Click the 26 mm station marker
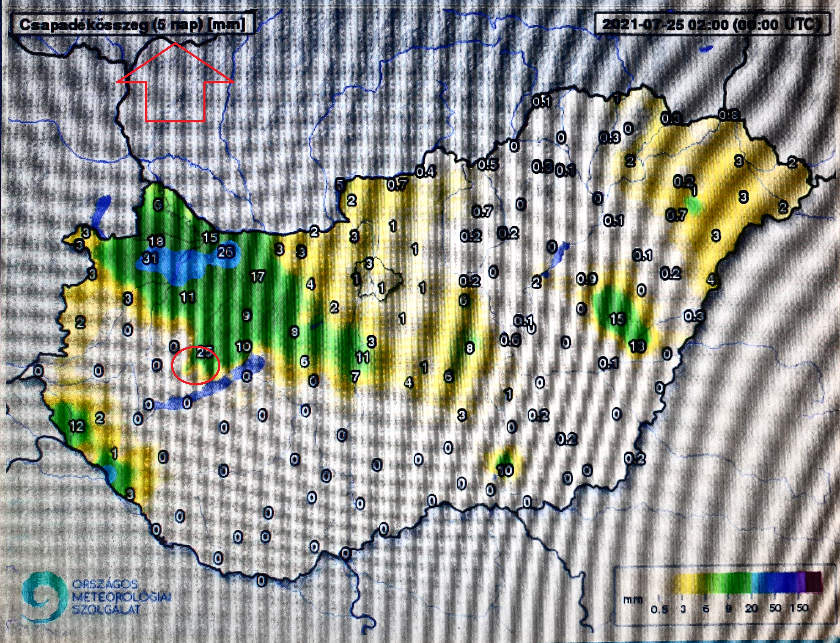 [226, 252]
